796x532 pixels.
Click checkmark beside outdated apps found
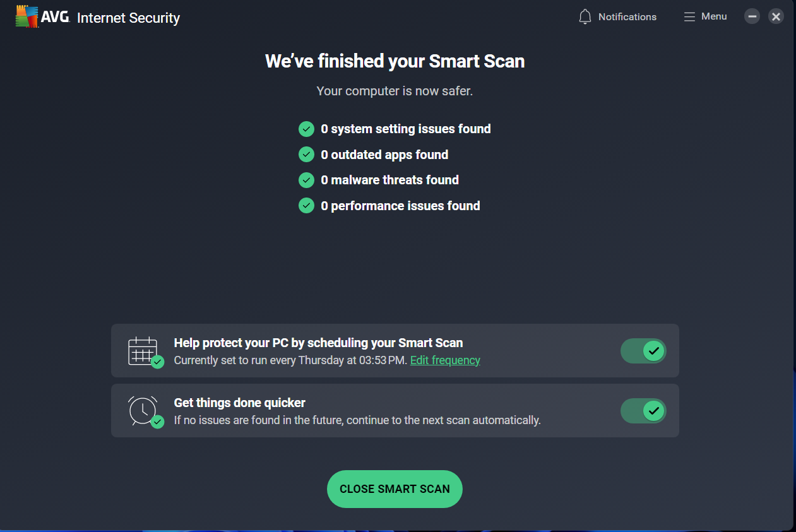pyautogui.click(x=306, y=155)
